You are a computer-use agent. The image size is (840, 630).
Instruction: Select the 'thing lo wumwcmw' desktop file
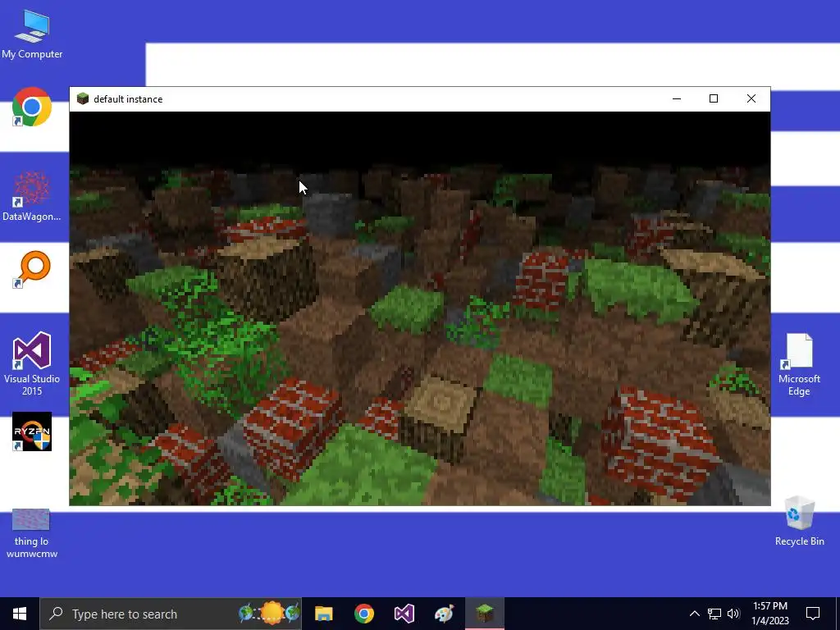[32, 533]
